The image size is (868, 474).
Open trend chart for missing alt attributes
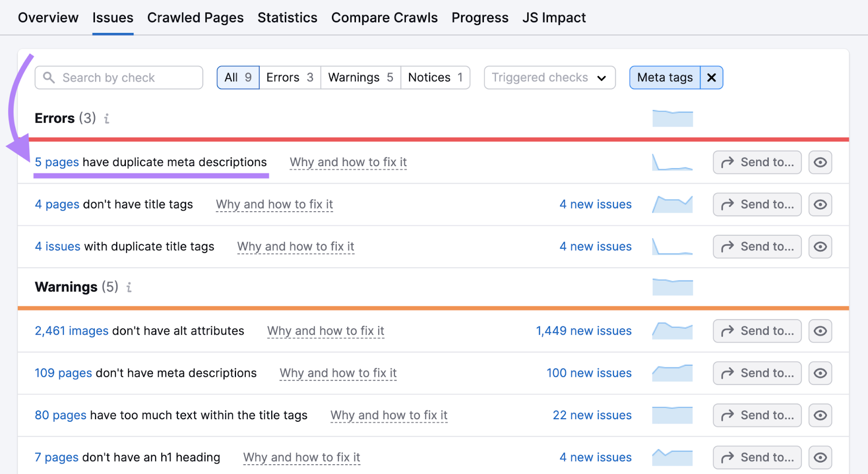tap(672, 331)
